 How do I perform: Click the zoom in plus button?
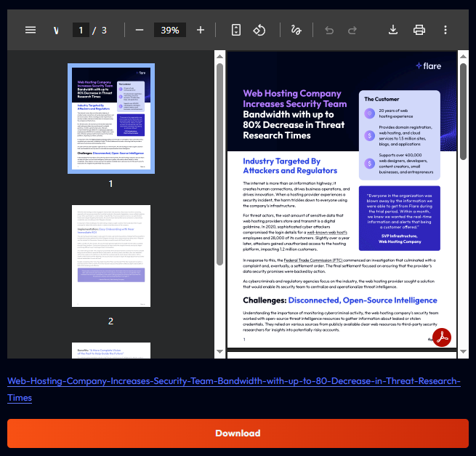201,30
